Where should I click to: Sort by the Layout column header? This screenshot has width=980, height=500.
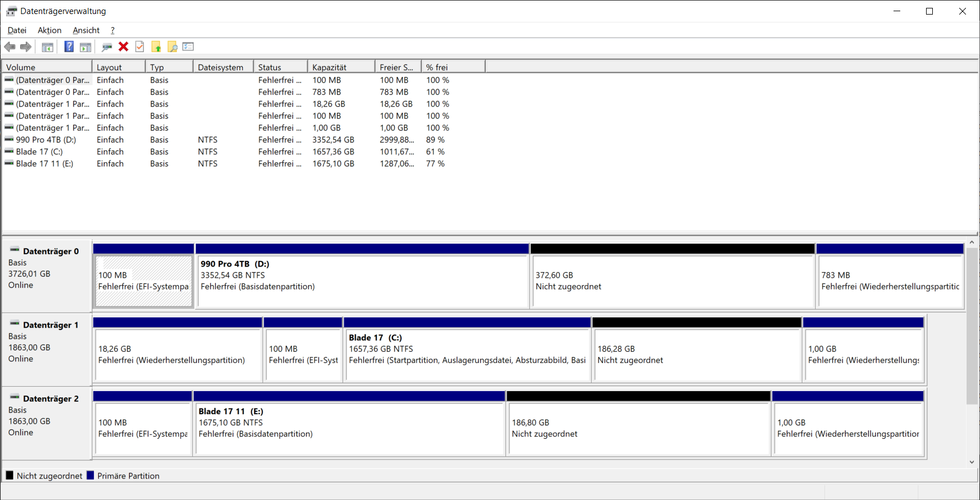(x=118, y=67)
